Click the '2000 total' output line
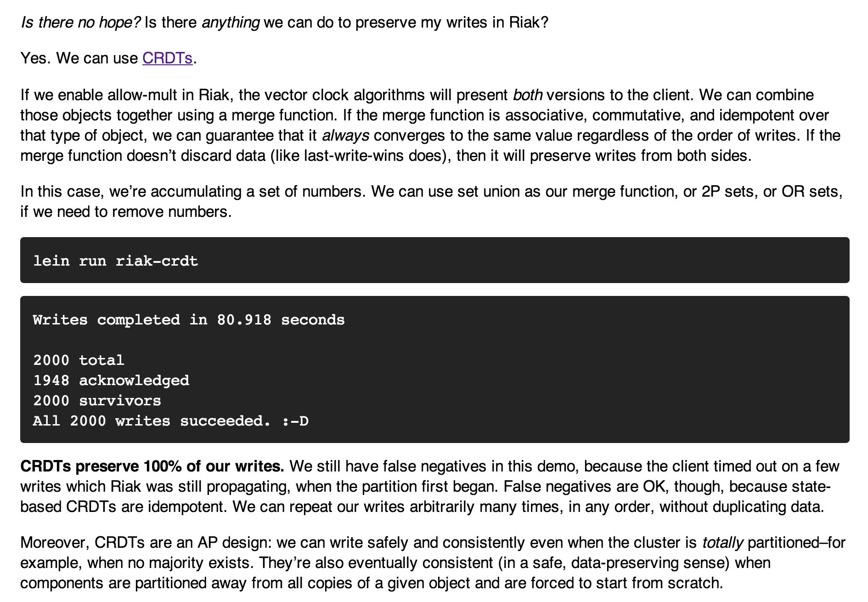 [x=79, y=360]
